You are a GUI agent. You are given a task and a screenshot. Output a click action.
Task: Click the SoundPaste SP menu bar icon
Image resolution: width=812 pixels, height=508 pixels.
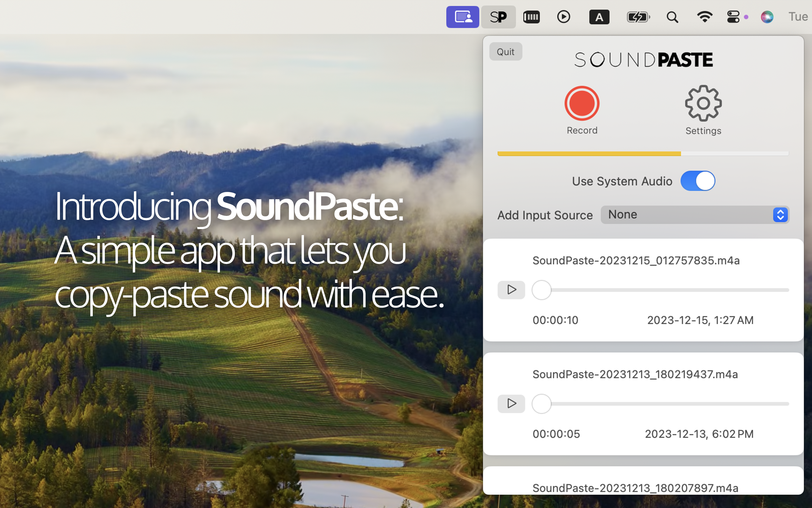[498, 17]
